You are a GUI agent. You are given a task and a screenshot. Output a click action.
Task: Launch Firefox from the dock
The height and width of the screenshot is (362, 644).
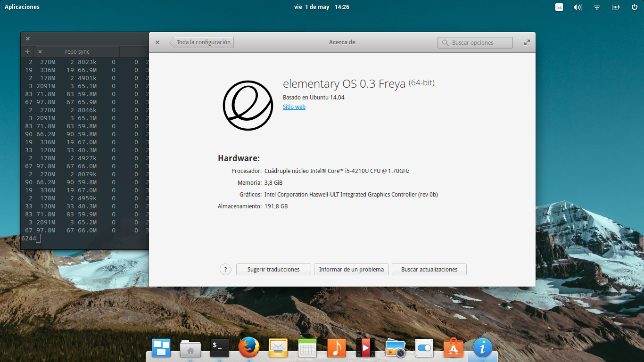point(249,348)
